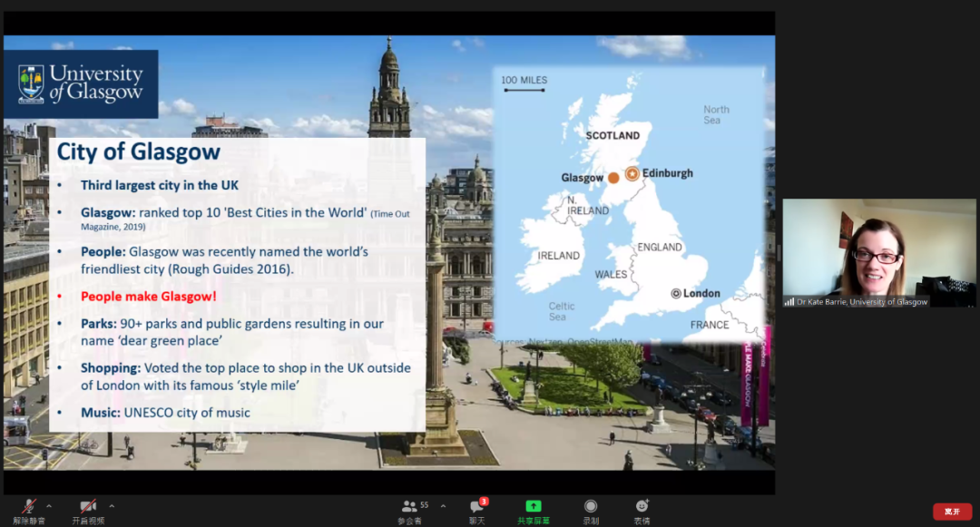Click the red Leave meeting button
This screenshot has height=527, width=980.
(x=952, y=512)
